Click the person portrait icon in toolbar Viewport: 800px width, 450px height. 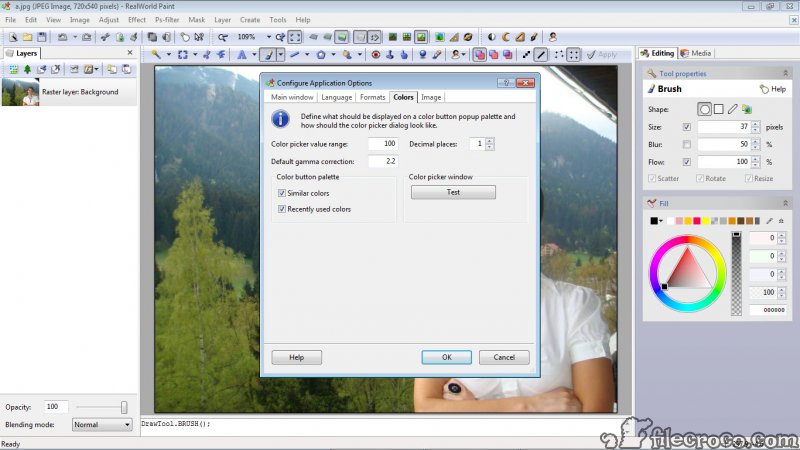coord(553,37)
